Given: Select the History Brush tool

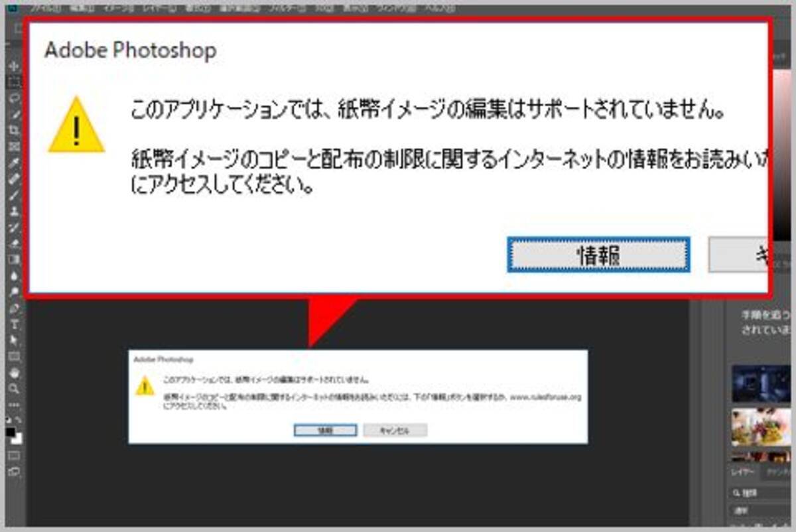Looking at the screenshot, I should pyautogui.click(x=14, y=228).
